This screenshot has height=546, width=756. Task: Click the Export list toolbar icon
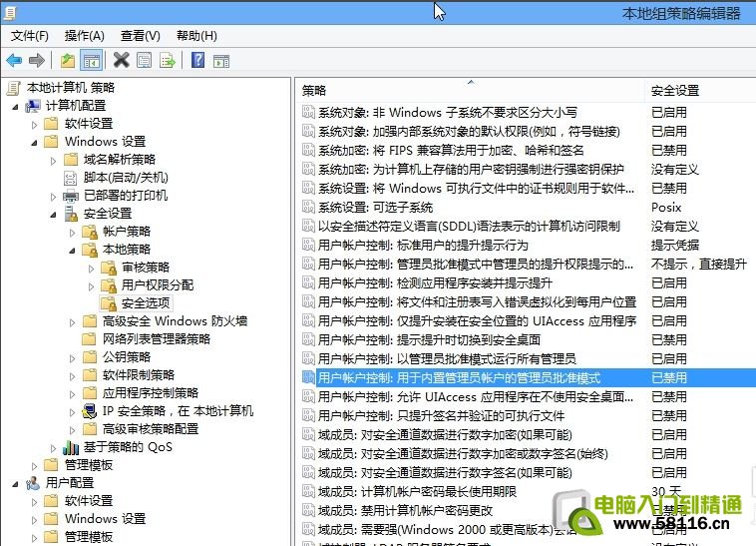point(168,61)
